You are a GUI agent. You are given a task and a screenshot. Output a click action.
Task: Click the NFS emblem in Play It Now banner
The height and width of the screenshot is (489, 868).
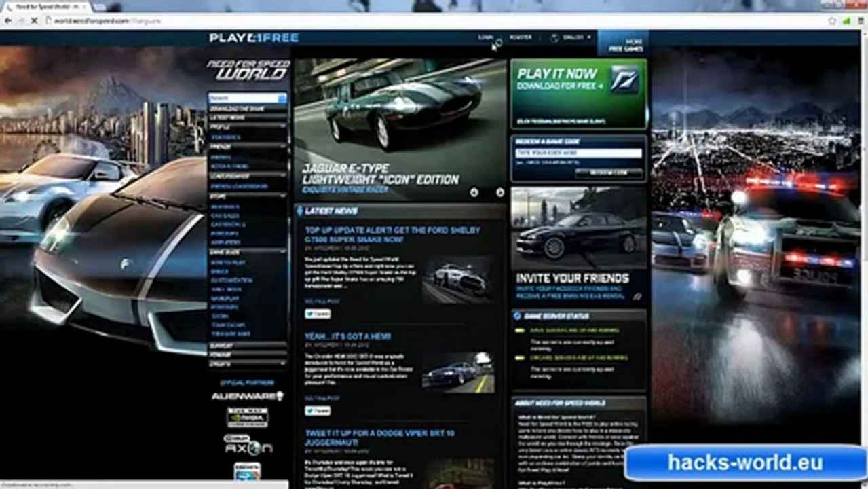click(624, 79)
